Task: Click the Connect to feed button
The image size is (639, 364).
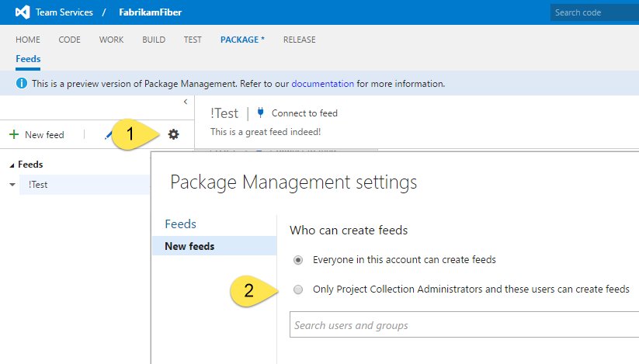Action: 304,113
